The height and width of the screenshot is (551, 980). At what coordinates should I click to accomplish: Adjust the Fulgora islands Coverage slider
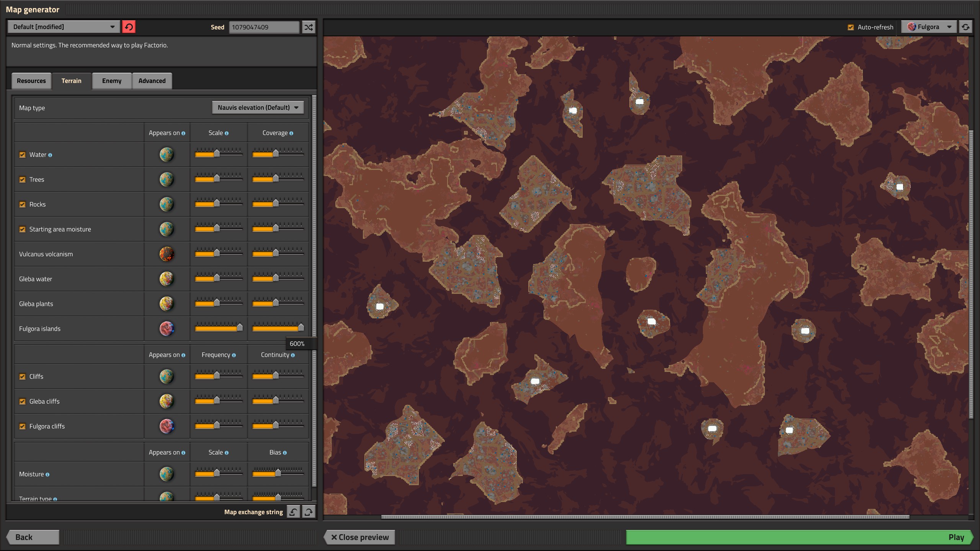click(x=278, y=328)
